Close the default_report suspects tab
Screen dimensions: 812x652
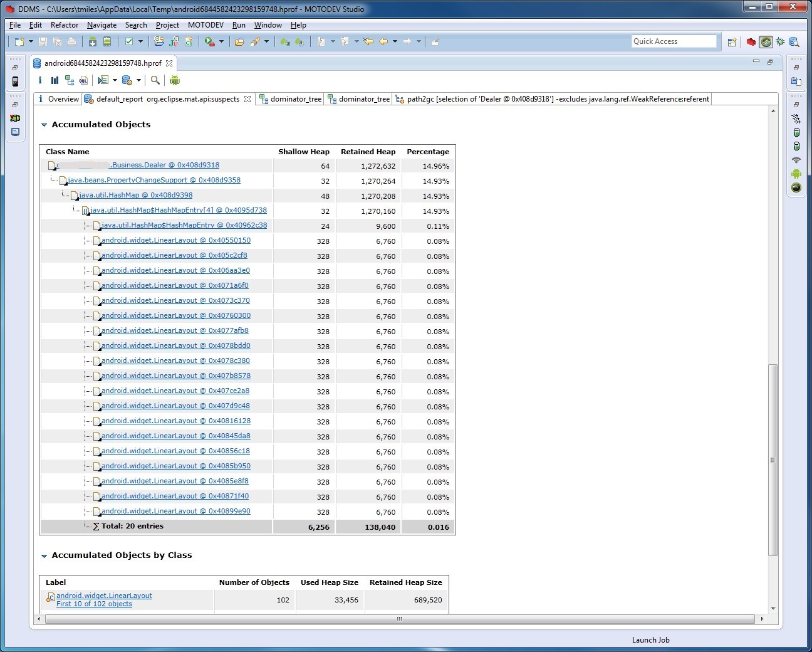click(247, 99)
